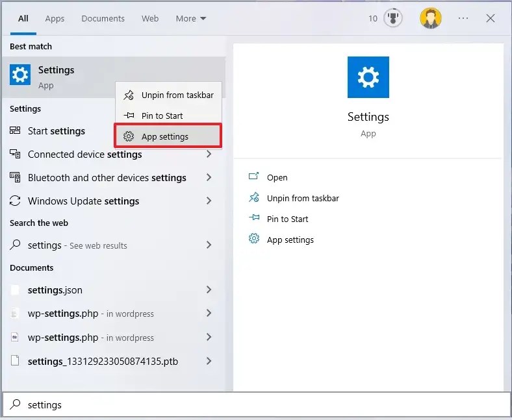
Task: Open Windows Update settings result
Action: [114, 201]
